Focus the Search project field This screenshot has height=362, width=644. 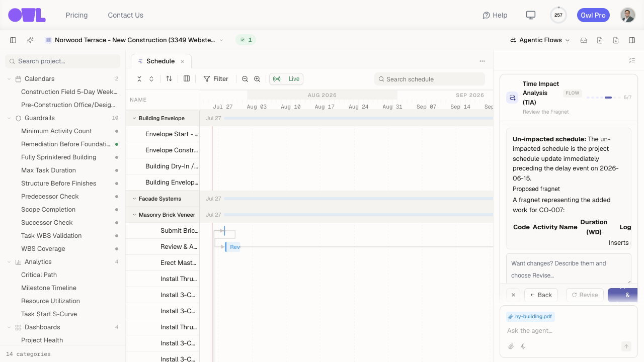point(63,61)
